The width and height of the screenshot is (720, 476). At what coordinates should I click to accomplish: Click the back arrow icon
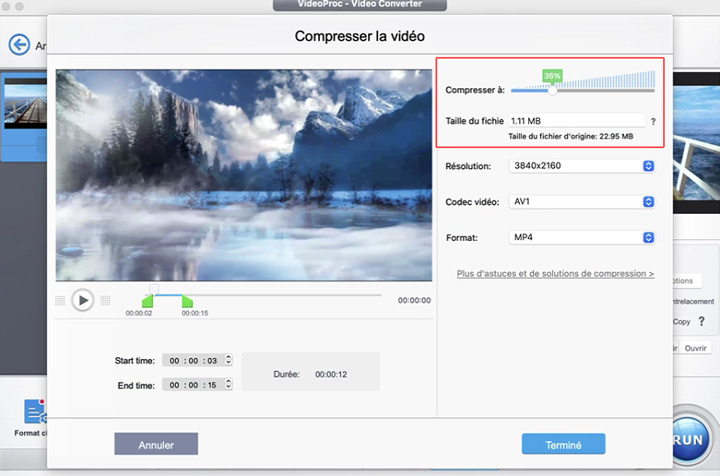point(19,45)
